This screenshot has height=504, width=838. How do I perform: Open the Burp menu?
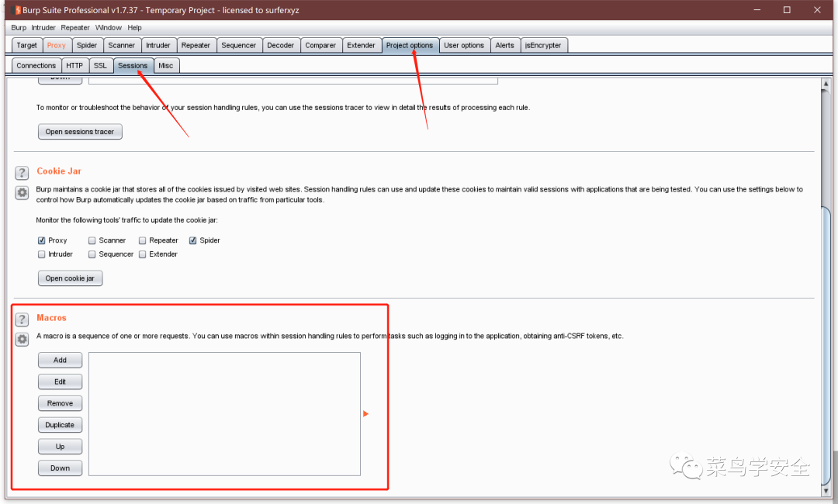pyautogui.click(x=19, y=28)
